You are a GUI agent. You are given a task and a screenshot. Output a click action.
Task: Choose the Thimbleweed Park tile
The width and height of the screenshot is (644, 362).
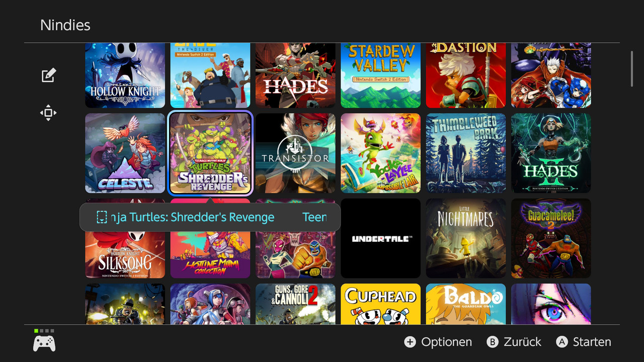tap(466, 153)
